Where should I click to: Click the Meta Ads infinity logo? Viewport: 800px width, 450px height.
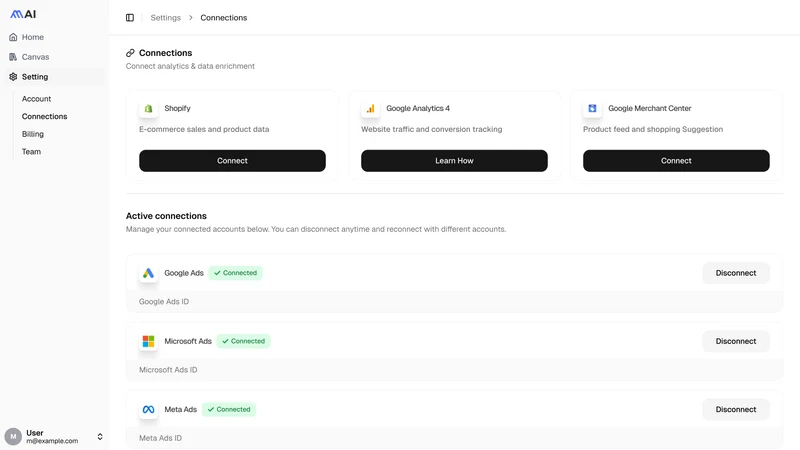point(148,410)
